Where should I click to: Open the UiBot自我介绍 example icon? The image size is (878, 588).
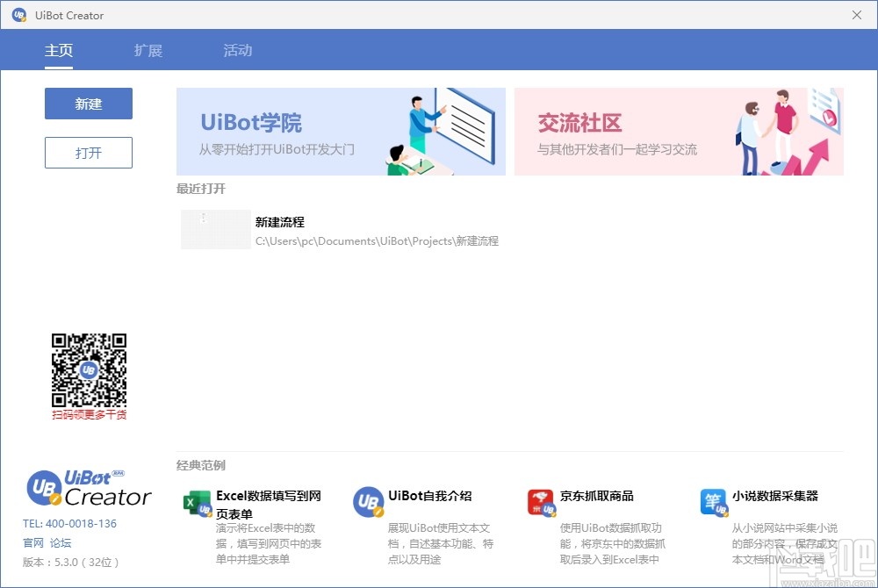(x=369, y=502)
